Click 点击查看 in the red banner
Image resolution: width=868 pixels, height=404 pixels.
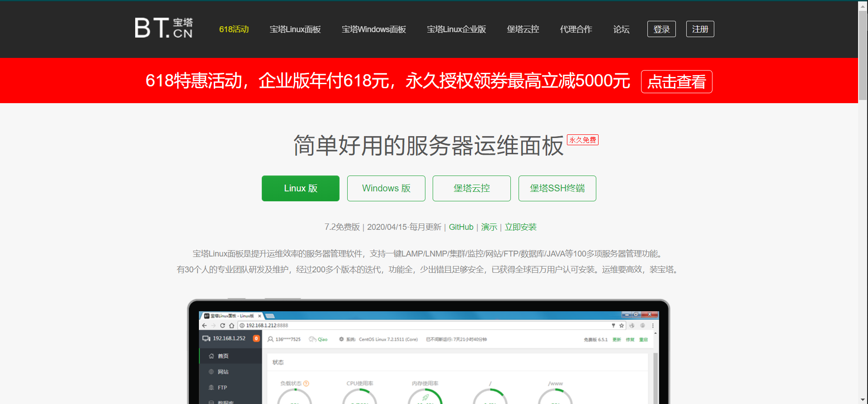677,81
